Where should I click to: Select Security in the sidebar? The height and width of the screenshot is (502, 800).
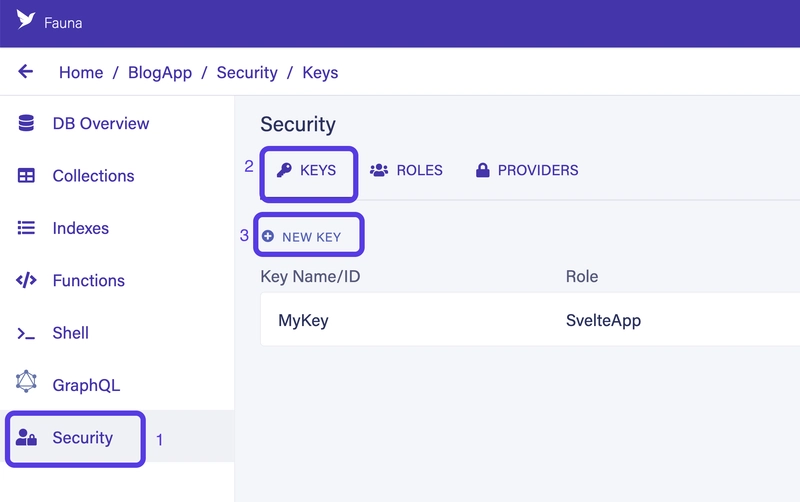pos(117,437)
